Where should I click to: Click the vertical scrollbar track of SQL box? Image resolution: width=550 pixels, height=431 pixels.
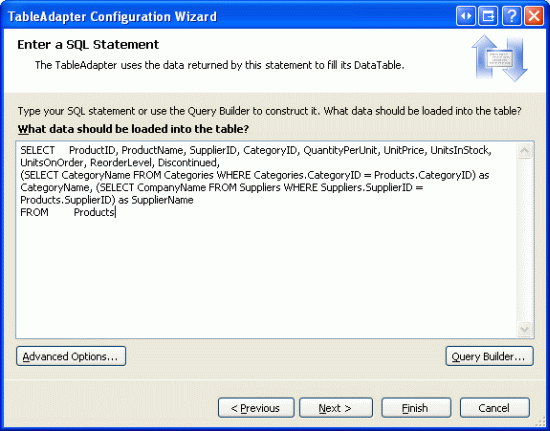click(525, 240)
